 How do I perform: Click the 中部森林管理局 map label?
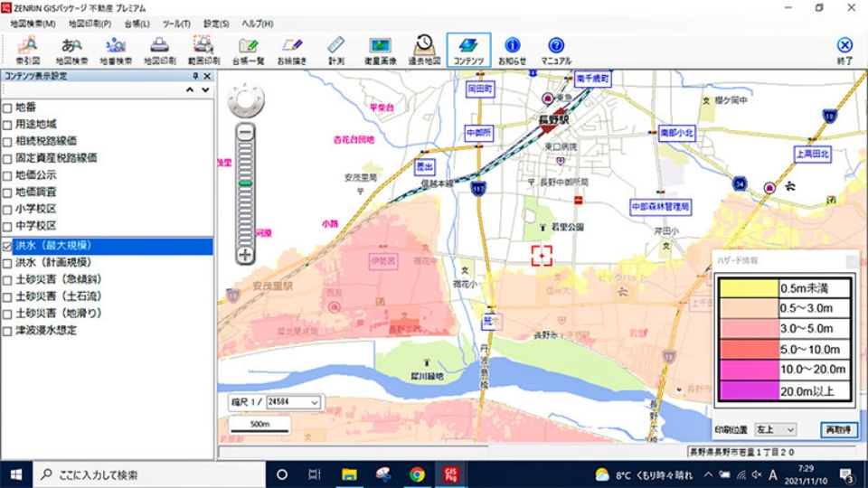(661, 207)
